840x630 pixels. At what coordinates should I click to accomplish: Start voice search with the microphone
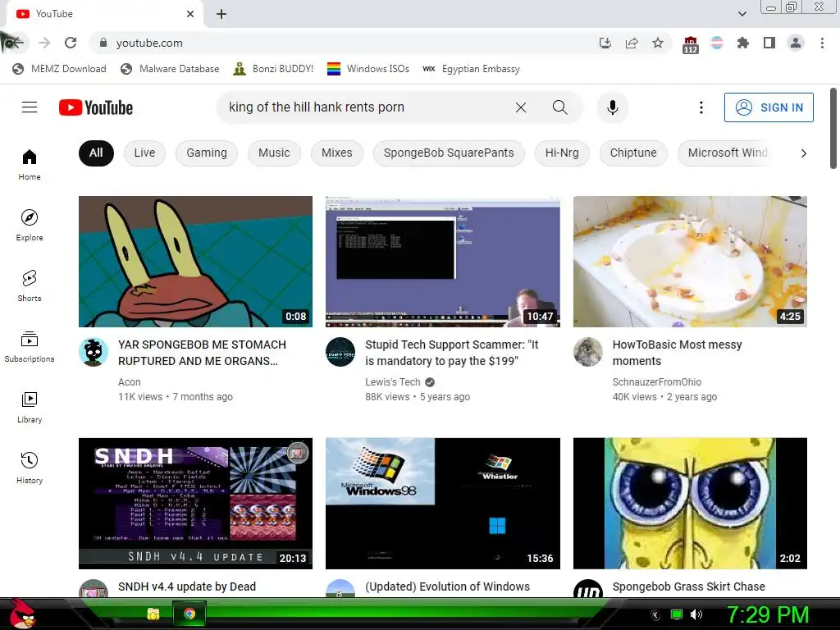point(612,107)
